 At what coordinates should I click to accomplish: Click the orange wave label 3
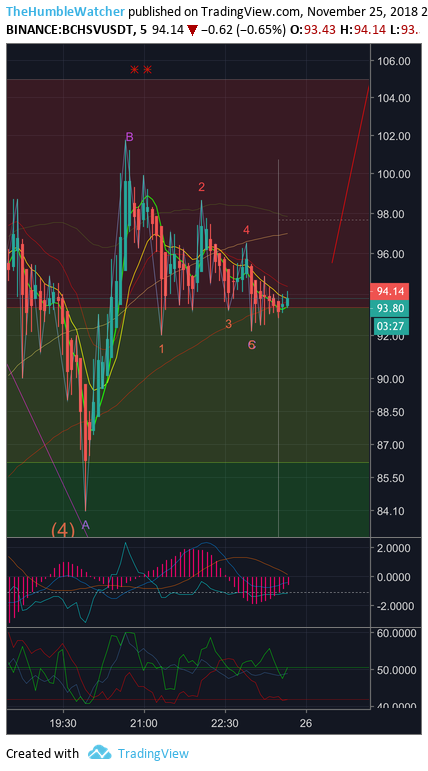228,324
